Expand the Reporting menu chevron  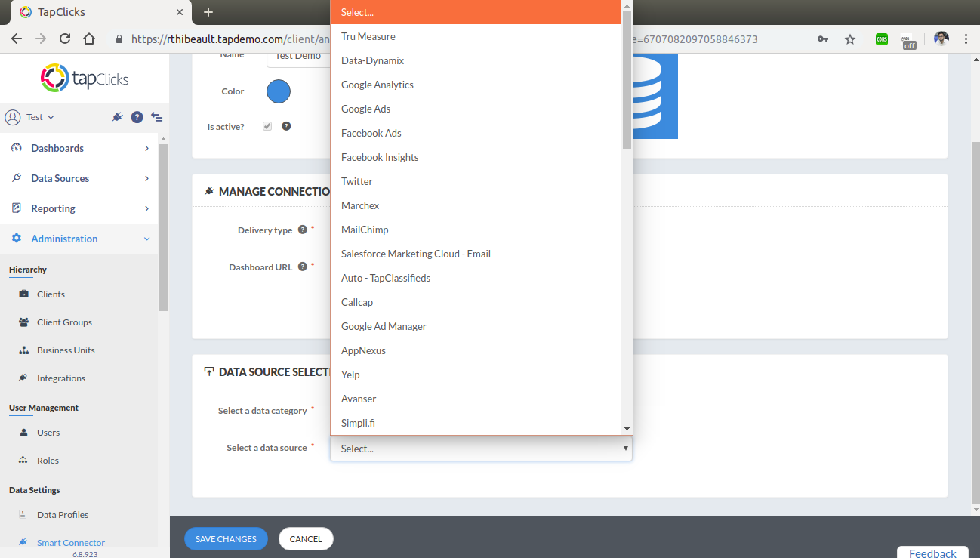(146, 208)
